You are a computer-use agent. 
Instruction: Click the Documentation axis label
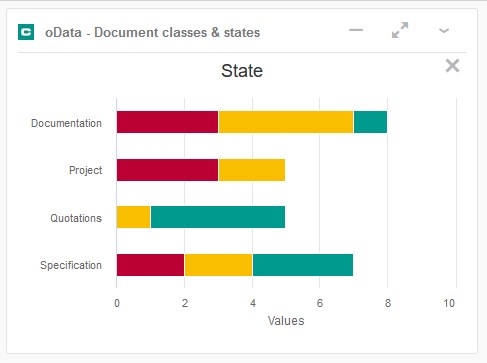pos(66,123)
